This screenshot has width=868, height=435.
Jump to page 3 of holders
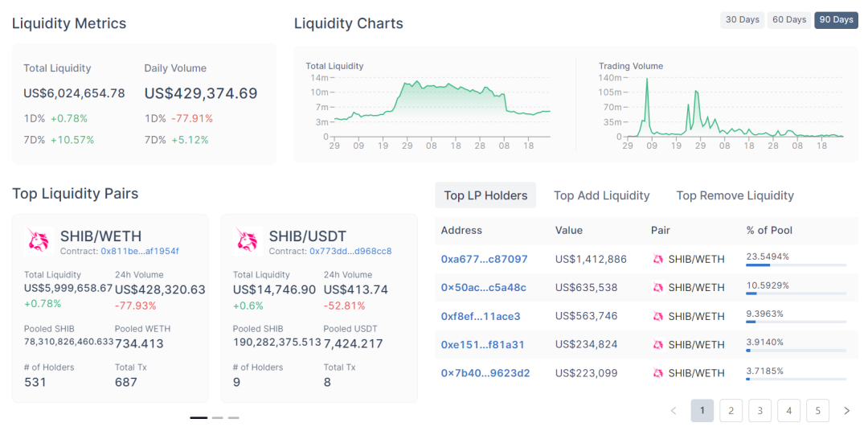[760, 411]
